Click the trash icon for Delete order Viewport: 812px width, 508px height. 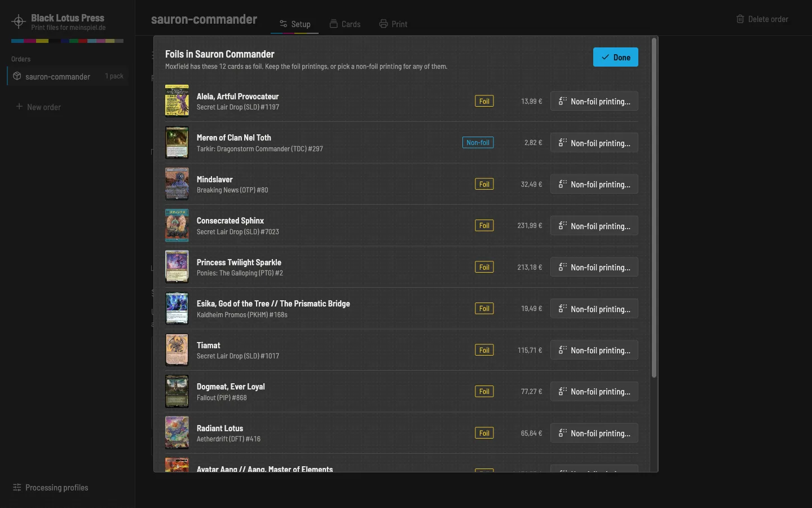coord(740,19)
